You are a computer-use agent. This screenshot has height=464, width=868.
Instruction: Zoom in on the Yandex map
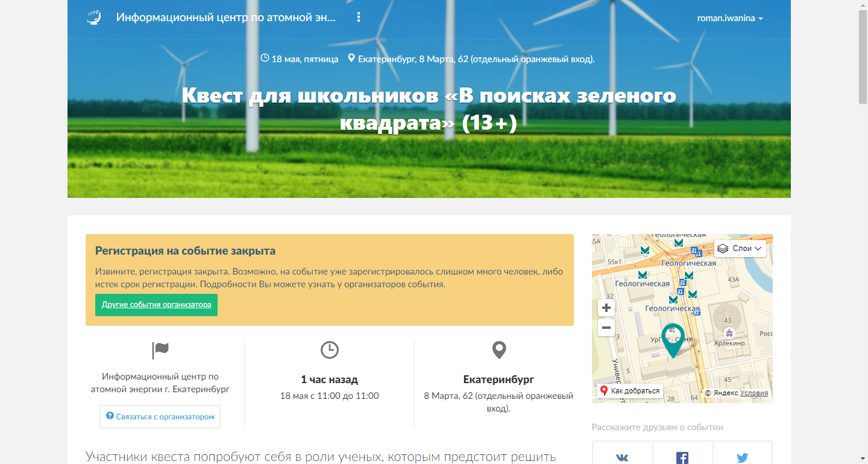(x=606, y=308)
